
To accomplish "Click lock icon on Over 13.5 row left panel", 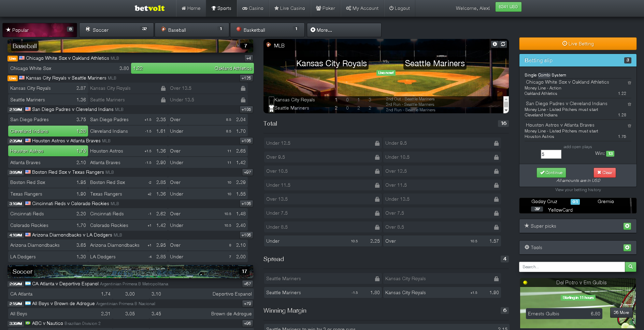I will coord(243,88).
